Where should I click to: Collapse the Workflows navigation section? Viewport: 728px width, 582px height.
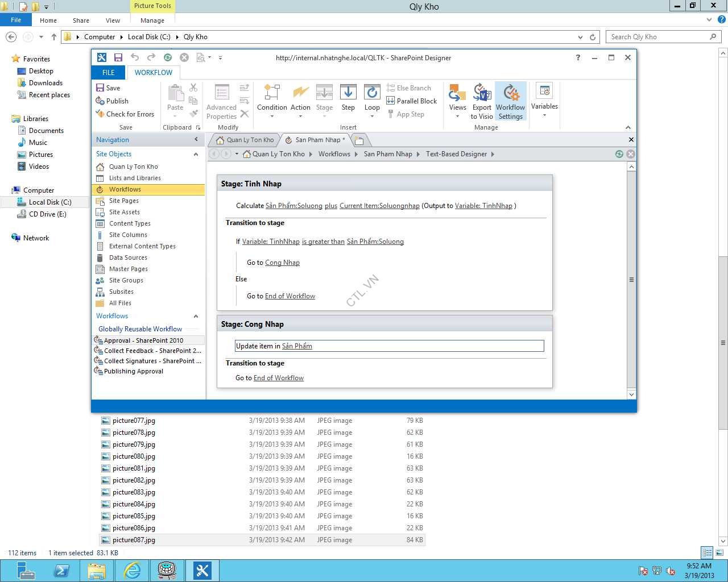[196, 316]
